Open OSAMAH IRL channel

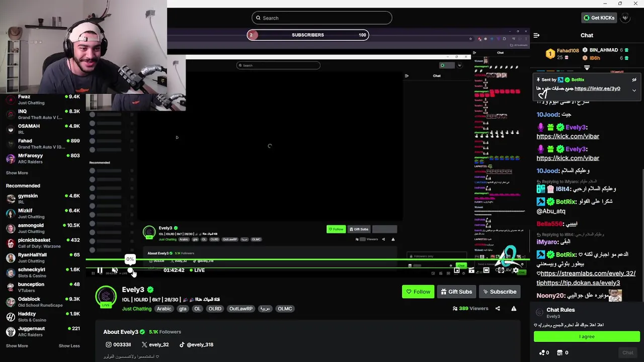pyautogui.click(x=43, y=129)
